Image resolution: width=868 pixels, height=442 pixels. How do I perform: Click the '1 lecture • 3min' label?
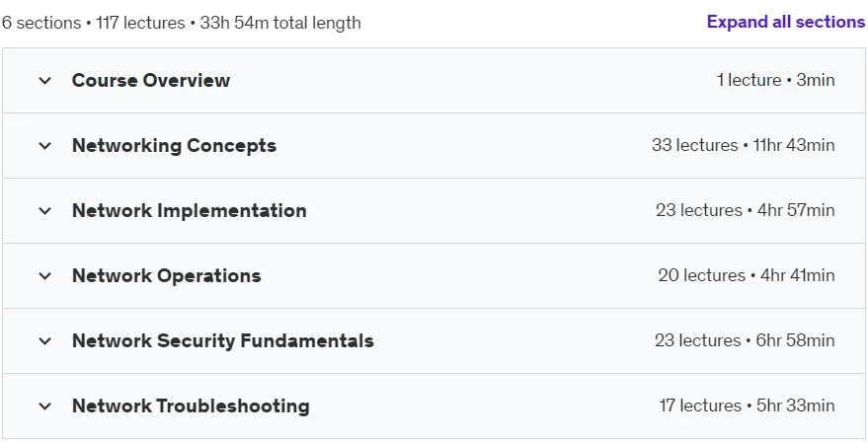tap(775, 80)
